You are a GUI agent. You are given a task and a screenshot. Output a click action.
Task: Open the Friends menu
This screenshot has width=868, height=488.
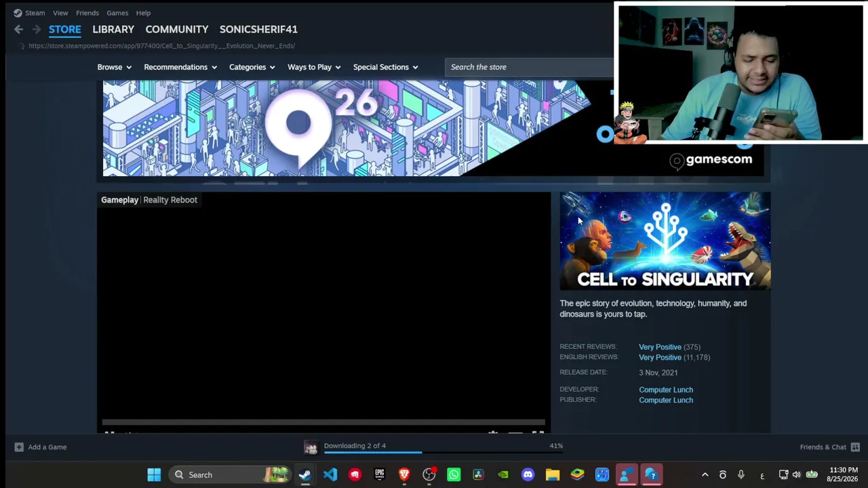coord(87,13)
